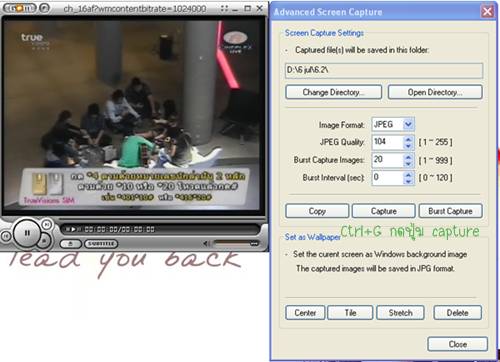Viewport: 500px width, 362px height.
Task: Open the round icon next to the GOM logo
Action: point(44,8)
